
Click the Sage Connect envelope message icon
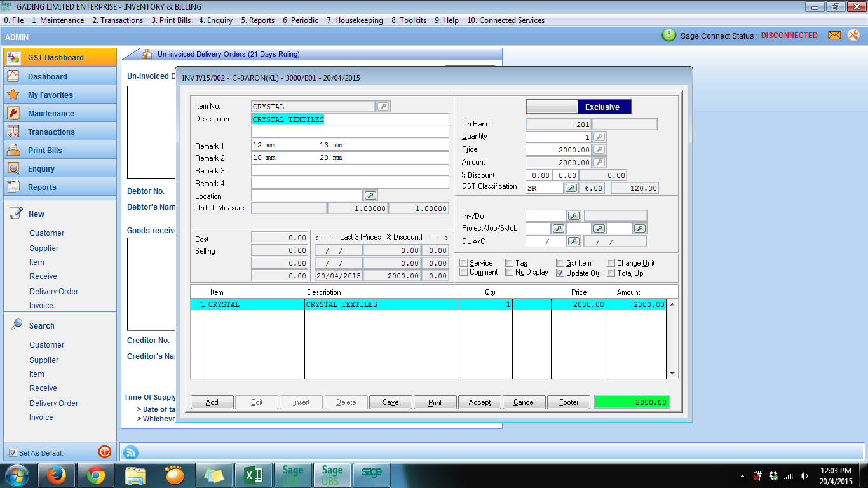click(x=834, y=36)
